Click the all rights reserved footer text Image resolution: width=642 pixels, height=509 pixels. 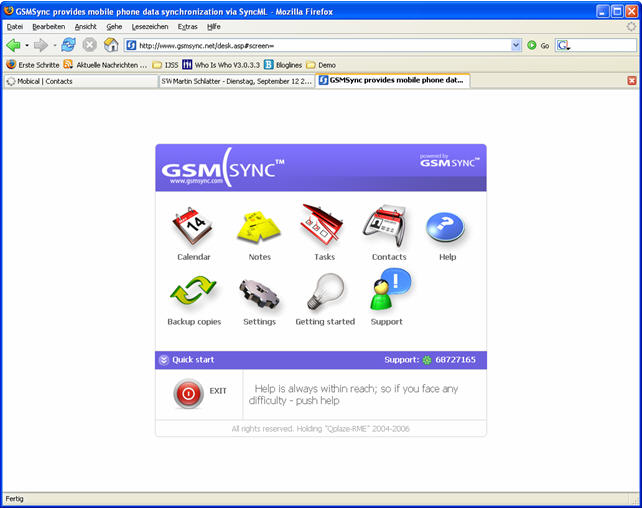click(321, 429)
